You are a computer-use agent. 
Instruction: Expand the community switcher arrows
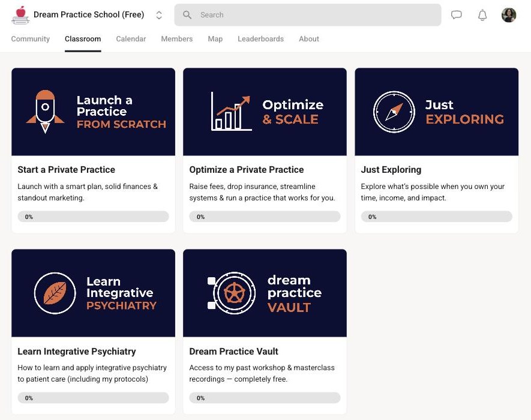[159, 15]
